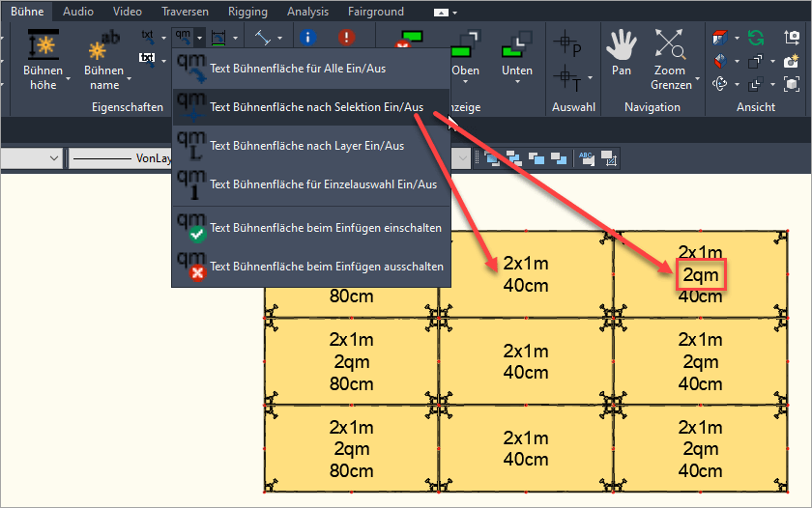Click the red exclamation warning icon
This screenshot has width=812, height=508.
346,38
